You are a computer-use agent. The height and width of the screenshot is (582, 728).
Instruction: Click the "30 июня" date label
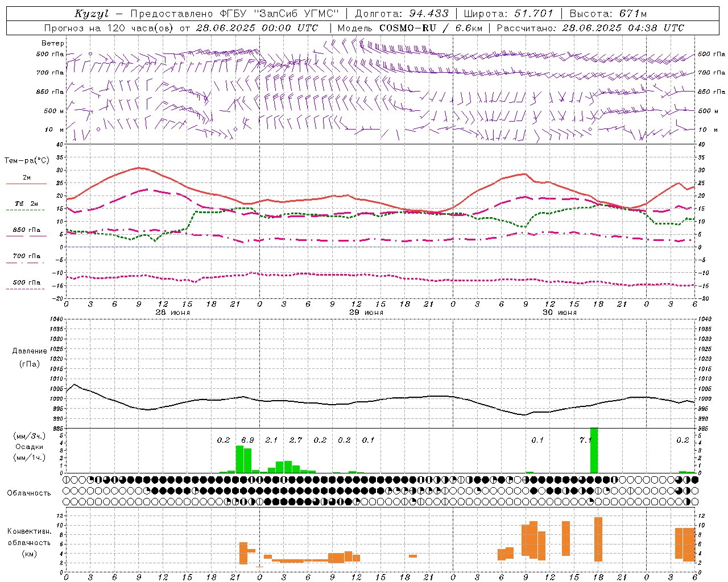click(x=560, y=313)
